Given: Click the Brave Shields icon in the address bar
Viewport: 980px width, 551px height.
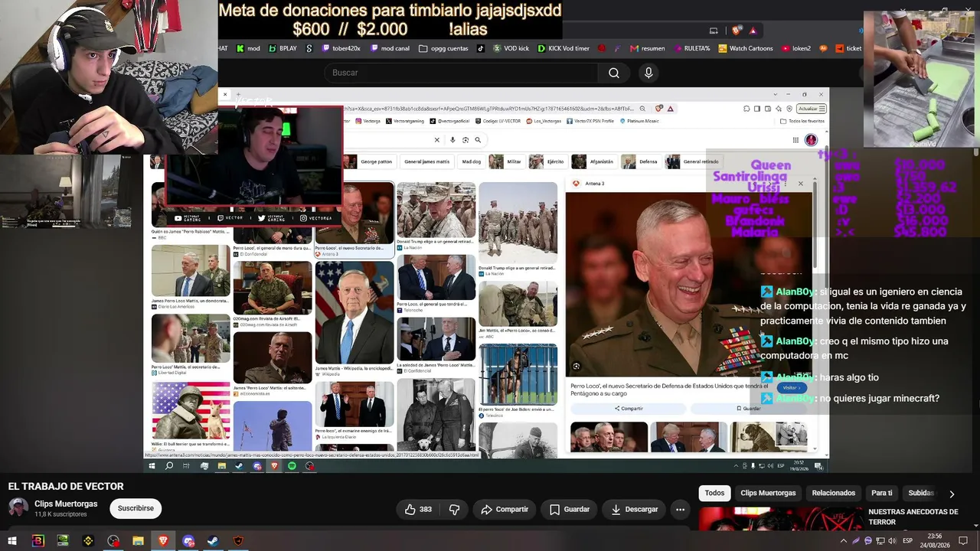Looking at the screenshot, I should tap(737, 31).
